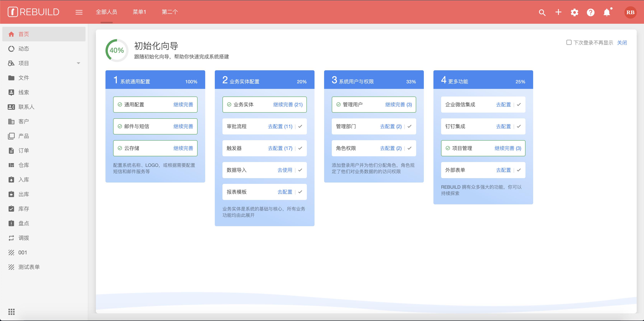Mark 钉钉集成 as done with checkmark
This screenshot has width=644, height=321.
519,126
